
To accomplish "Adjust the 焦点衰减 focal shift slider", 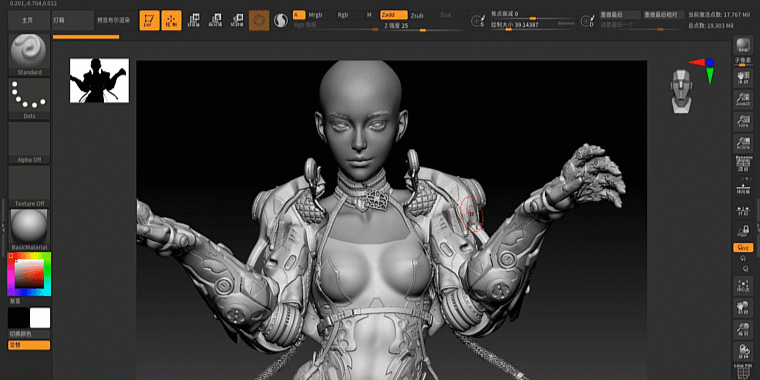I will [532, 15].
